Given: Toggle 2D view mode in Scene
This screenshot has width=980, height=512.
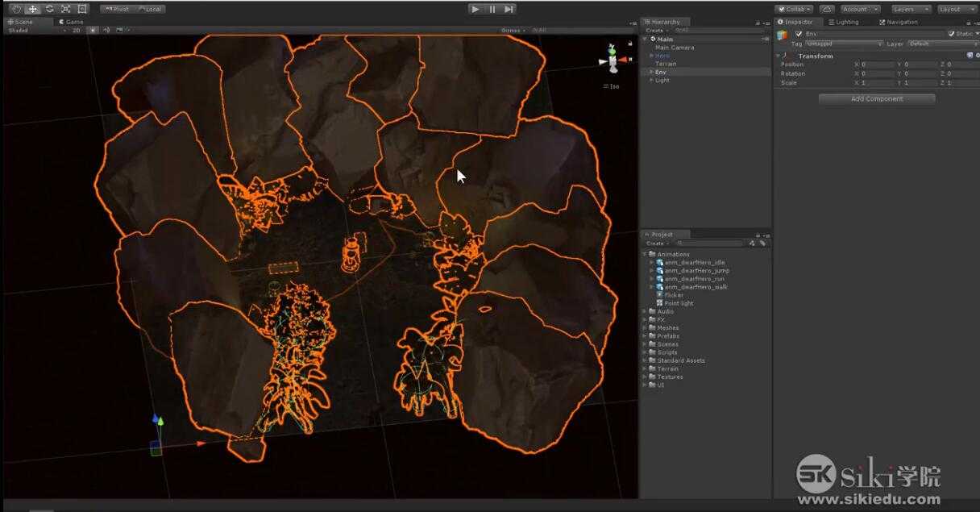Looking at the screenshot, I should tap(77, 30).
